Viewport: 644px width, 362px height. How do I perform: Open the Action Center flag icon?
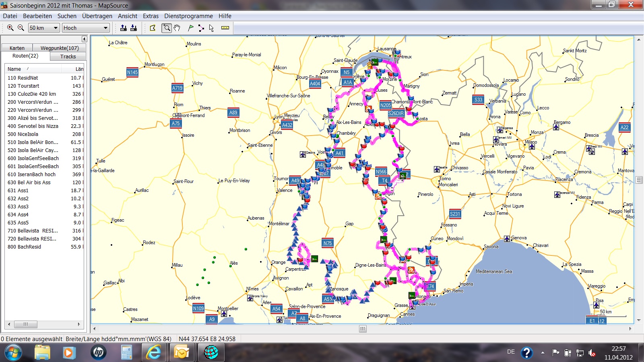coord(556,353)
